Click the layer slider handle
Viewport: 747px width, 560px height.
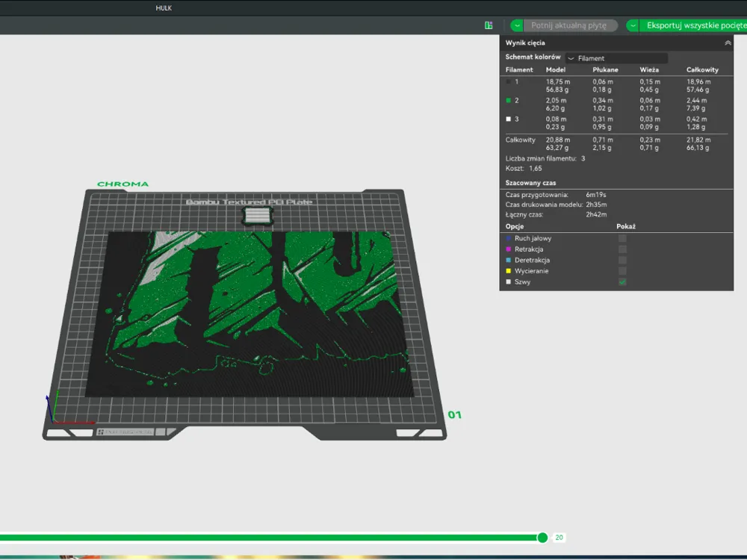pyautogui.click(x=542, y=538)
